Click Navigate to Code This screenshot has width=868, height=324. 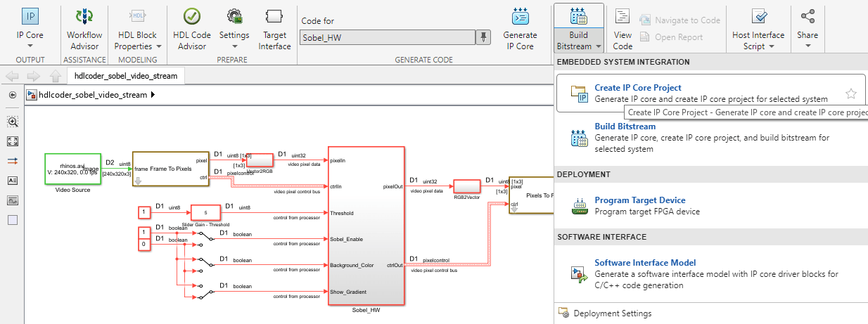point(680,20)
